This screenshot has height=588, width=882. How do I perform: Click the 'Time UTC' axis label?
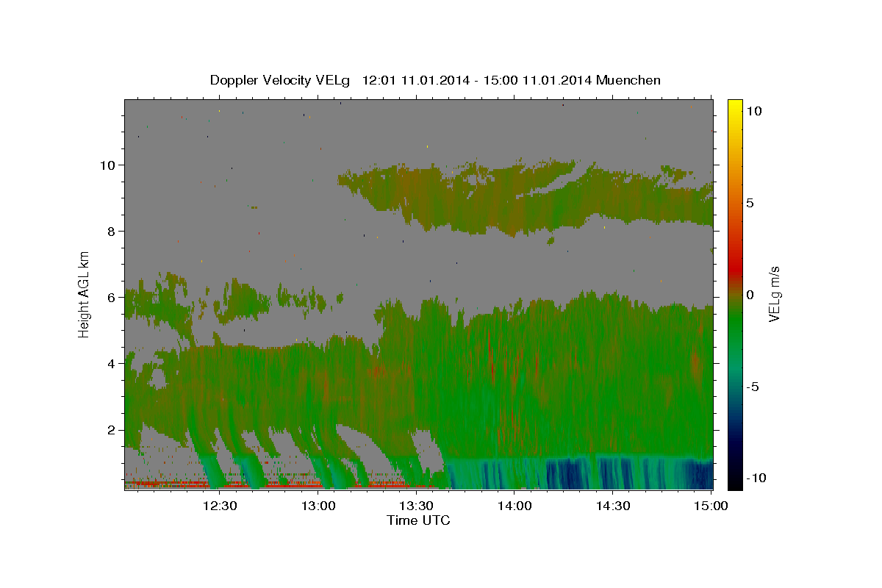point(418,520)
